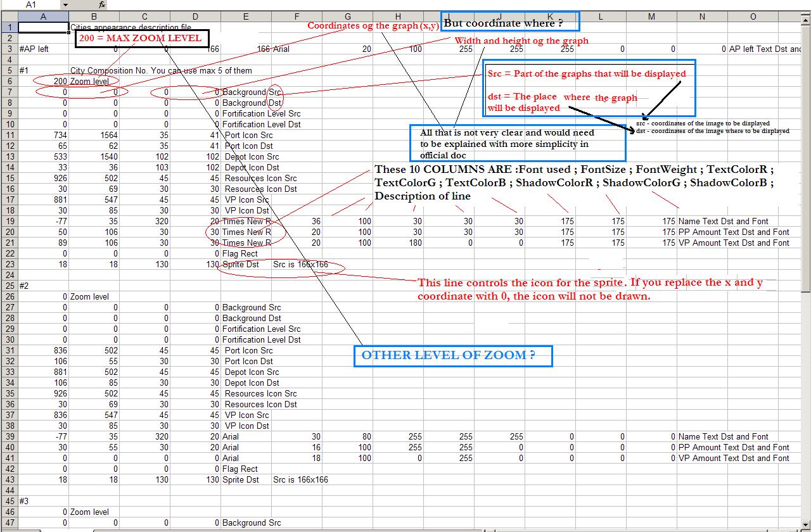Select row 16 header
This screenshot has width=811, height=532.
pyautogui.click(x=9, y=189)
